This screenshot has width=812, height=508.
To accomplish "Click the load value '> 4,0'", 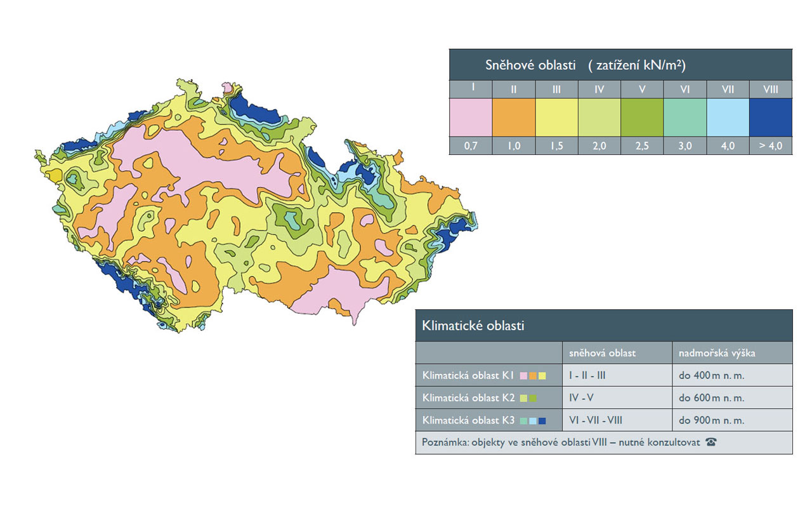I will point(771,145).
